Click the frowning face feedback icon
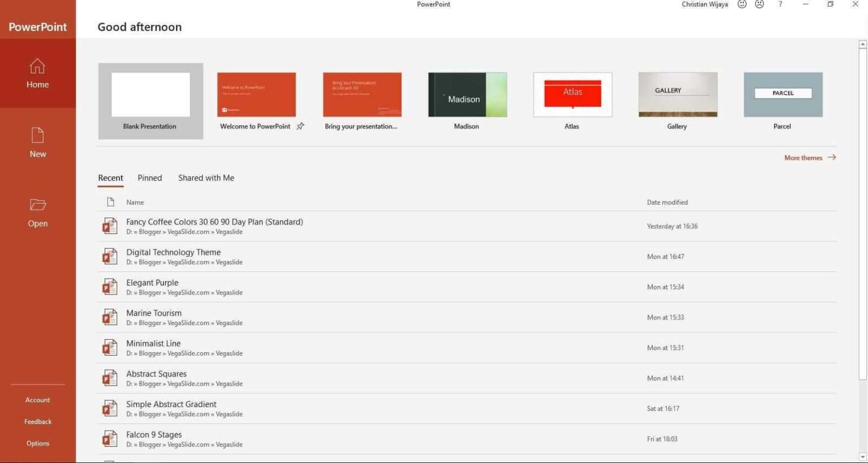Viewport: 868px width, 463px height. pyautogui.click(x=759, y=5)
